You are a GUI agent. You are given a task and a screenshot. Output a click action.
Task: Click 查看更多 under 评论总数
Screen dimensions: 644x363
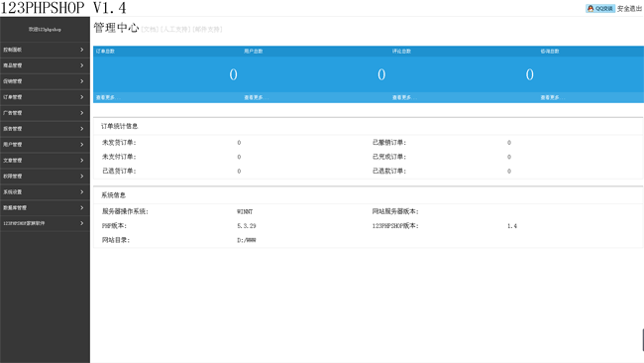404,97
